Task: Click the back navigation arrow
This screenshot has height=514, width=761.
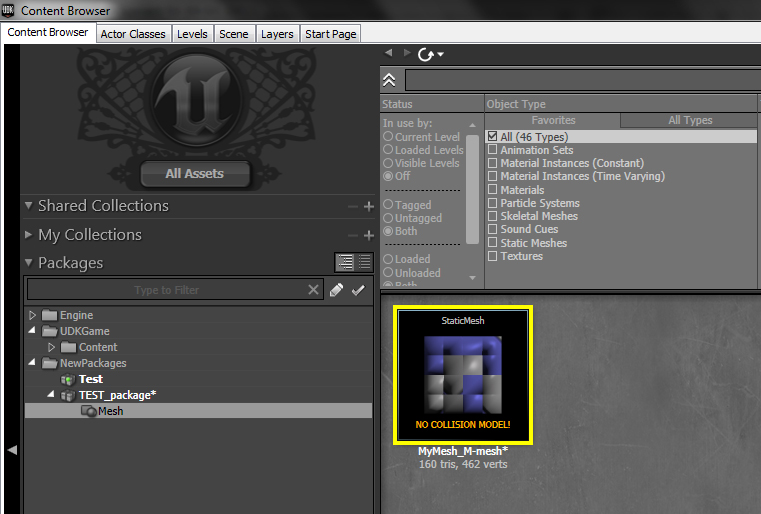Action: [389, 53]
